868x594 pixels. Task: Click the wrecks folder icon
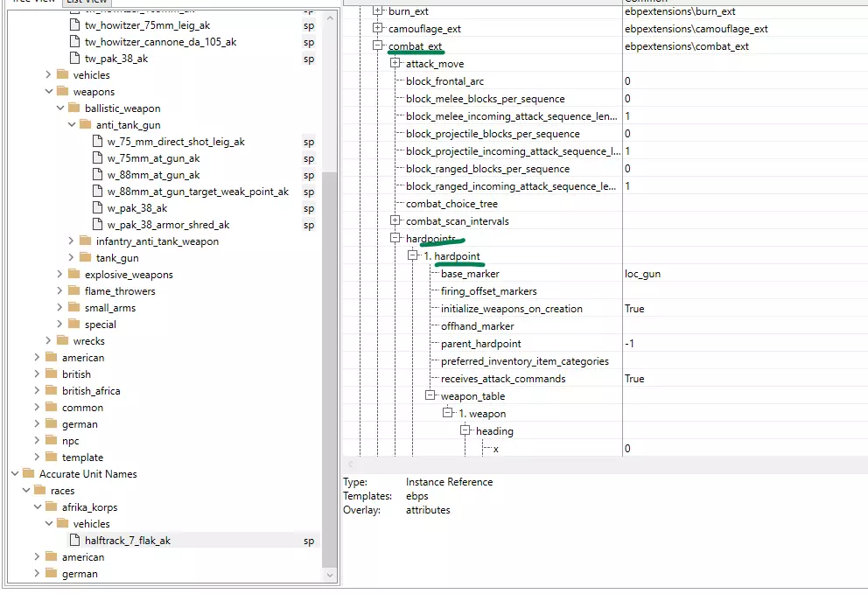point(62,340)
